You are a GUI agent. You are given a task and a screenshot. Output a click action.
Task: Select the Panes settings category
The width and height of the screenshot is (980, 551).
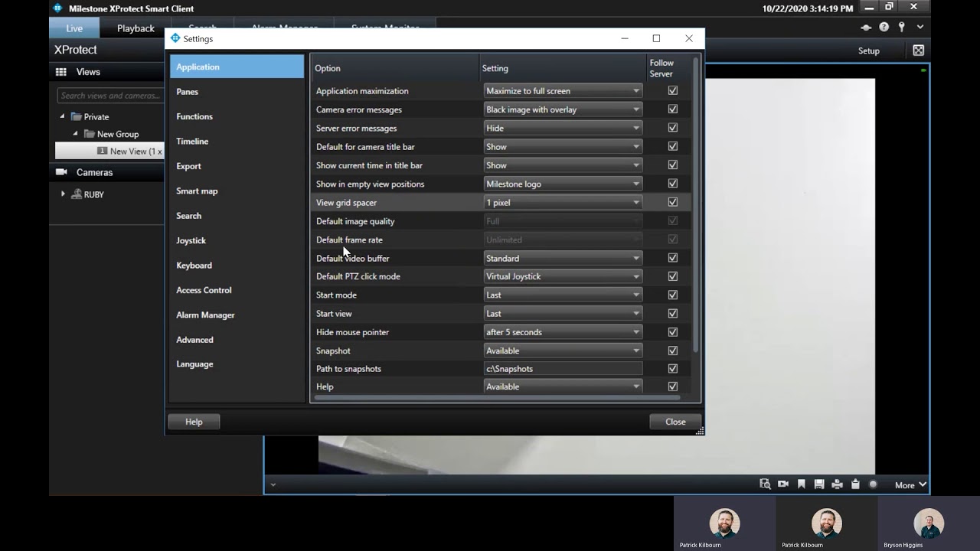(x=237, y=92)
